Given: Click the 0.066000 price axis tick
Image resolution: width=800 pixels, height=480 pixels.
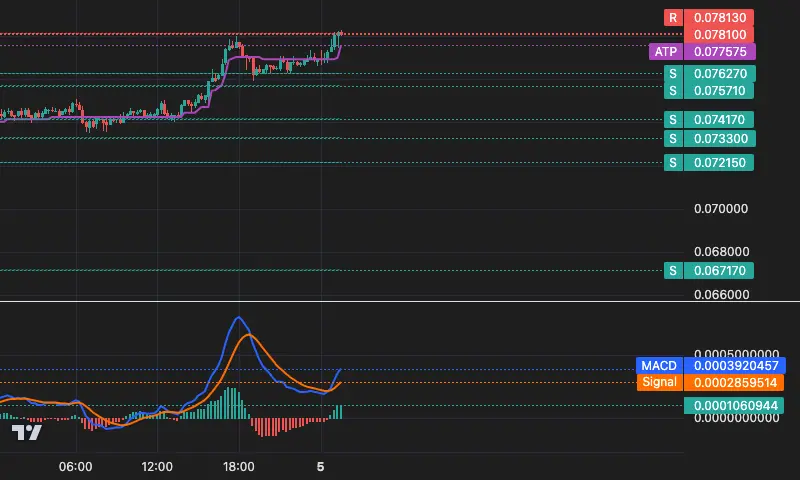Looking at the screenshot, I should tap(721, 294).
